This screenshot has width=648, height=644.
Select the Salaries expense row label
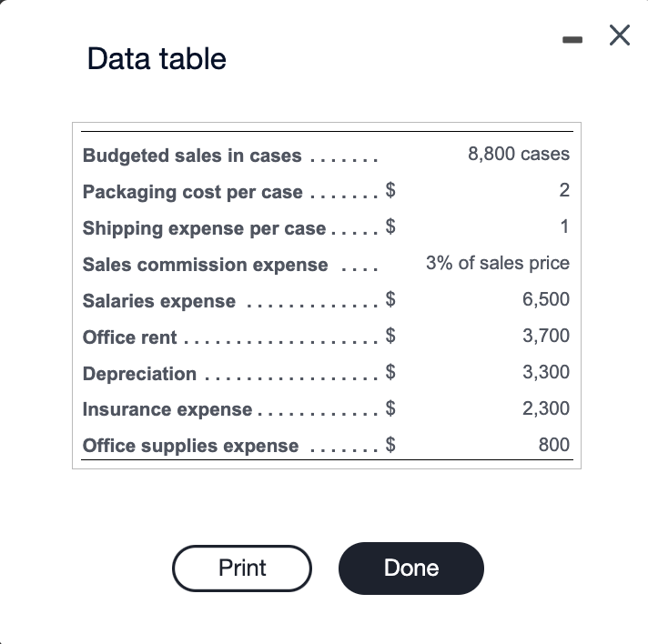point(159,301)
